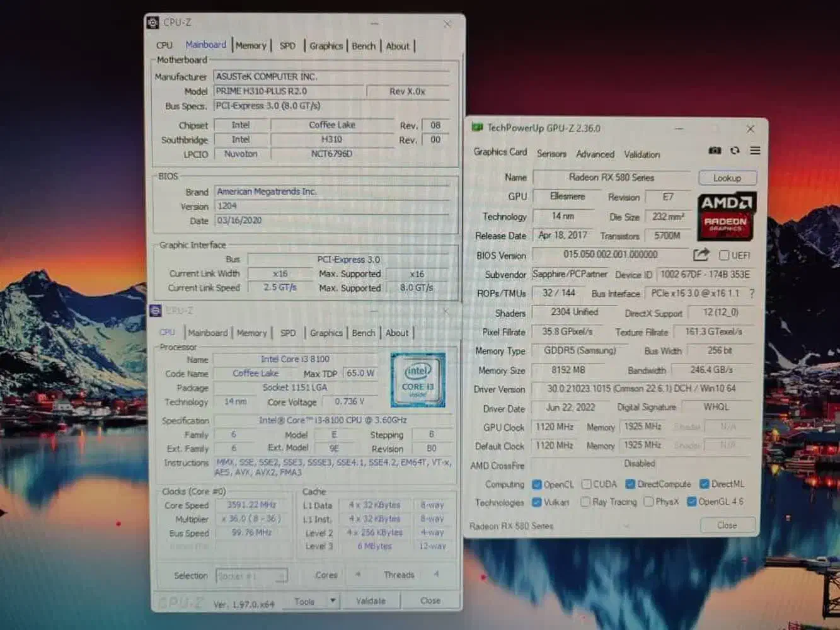This screenshot has width=840, height=630.
Task: Expand the Socket #1 selection dropdown
Action: click(x=282, y=576)
